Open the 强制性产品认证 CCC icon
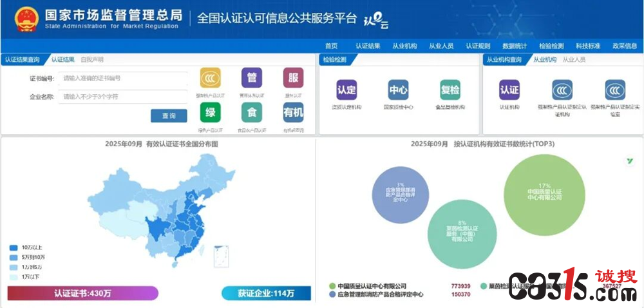Viewport: 644px width, 308px height. coord(211,77)
